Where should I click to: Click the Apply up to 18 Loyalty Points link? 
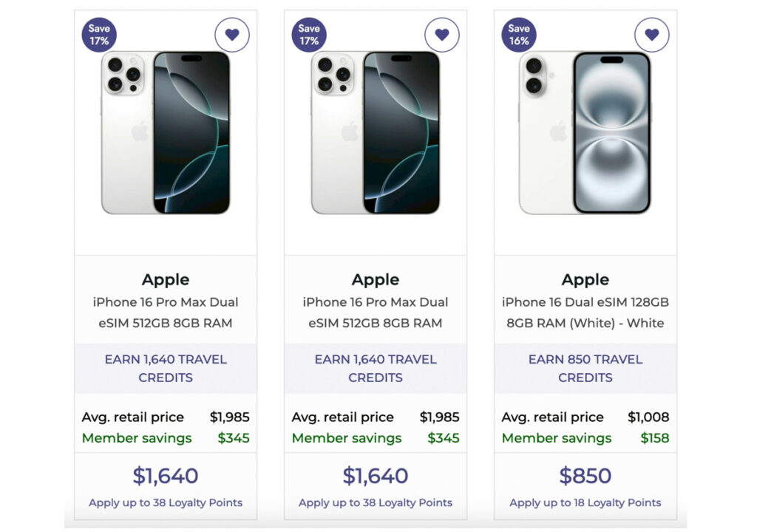click(585, 502)
